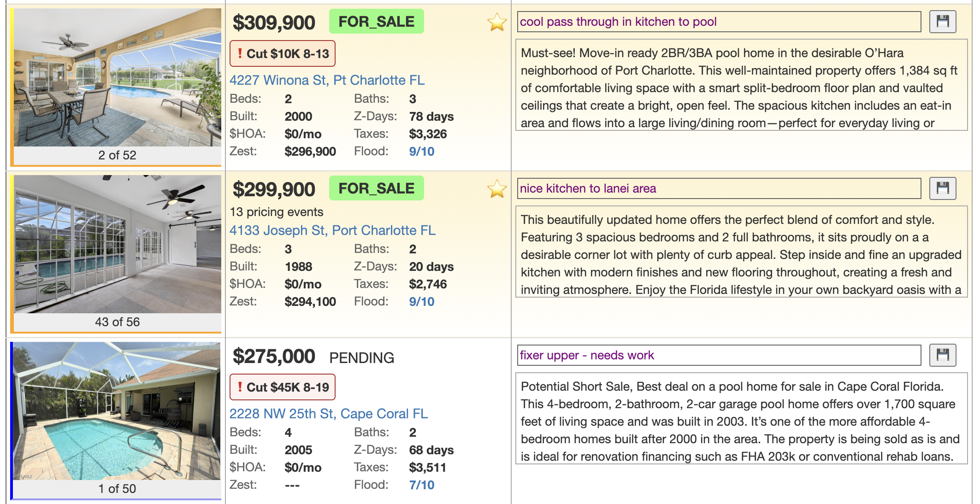Edit the 'nice kitchen to lanei area' note
980x504 pixels.
click(x=718, y=188)
